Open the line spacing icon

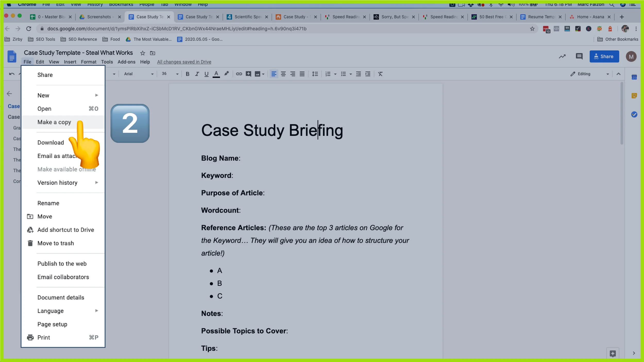pyautogui.click(x=315, y=74)
